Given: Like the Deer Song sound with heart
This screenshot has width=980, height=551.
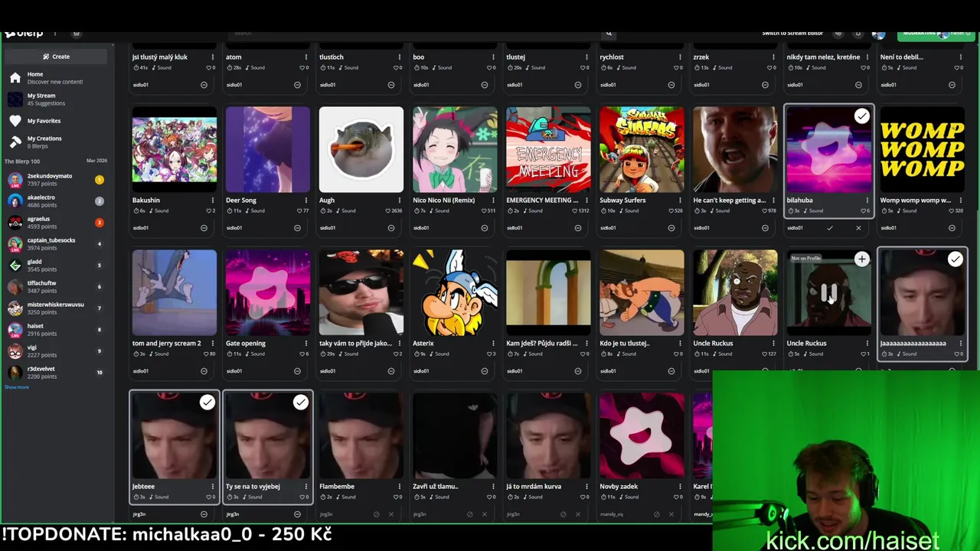Looking at the screenshot, I should tap(299, 210).
